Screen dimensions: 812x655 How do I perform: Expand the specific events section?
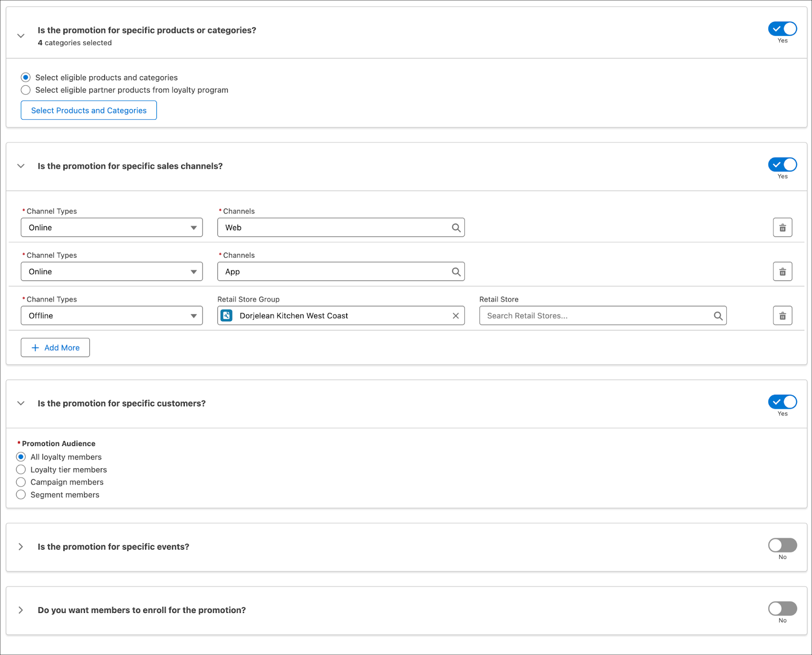pos(21,546)
